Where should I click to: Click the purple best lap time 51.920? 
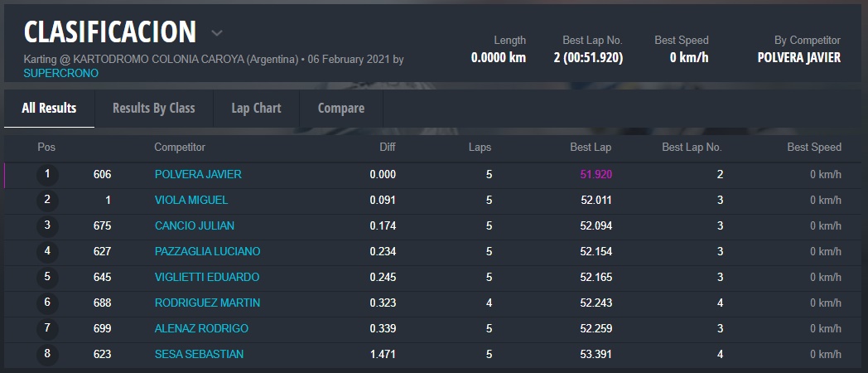click(595, 174)
